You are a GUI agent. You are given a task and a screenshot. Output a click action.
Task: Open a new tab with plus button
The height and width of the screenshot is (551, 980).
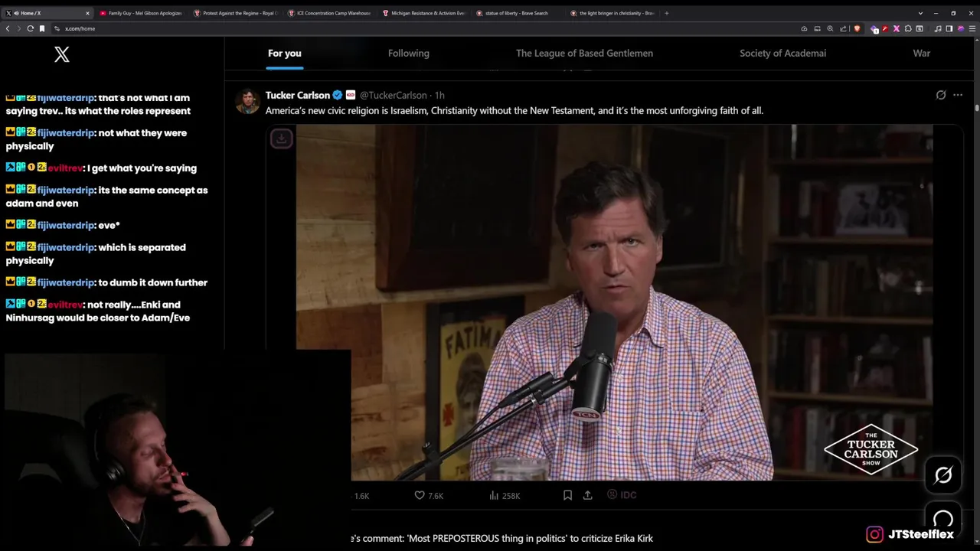point(666,13)
